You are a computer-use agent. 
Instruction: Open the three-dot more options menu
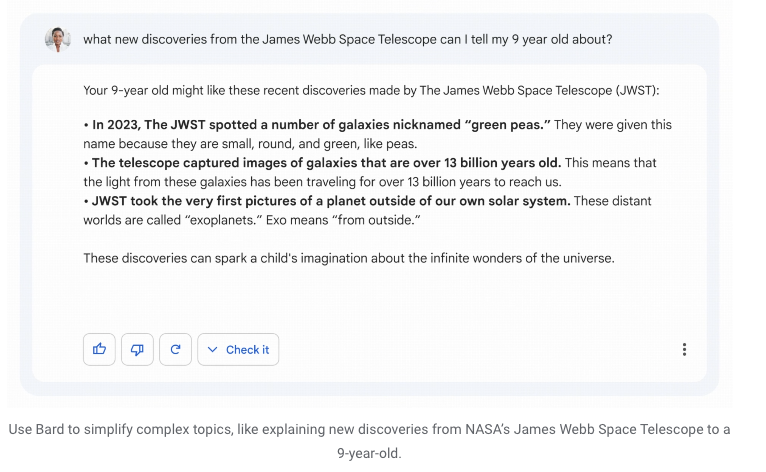click(684, 349)
